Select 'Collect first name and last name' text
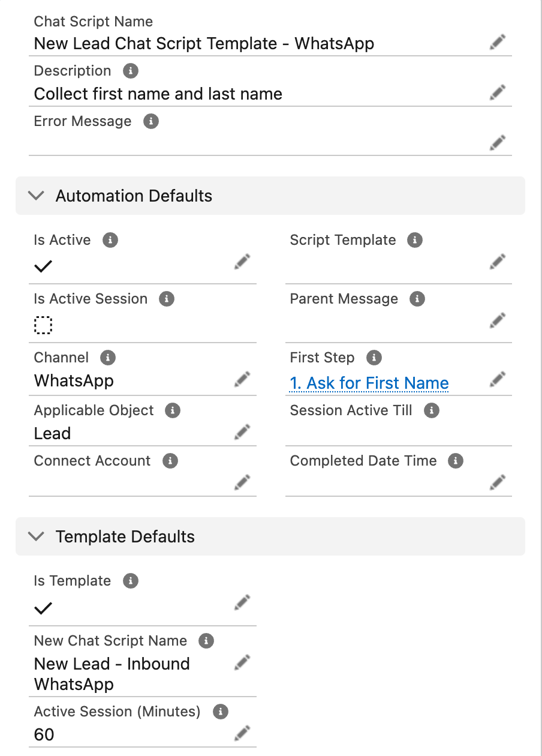The image size is (542, 756). click(x=158, y=94)
